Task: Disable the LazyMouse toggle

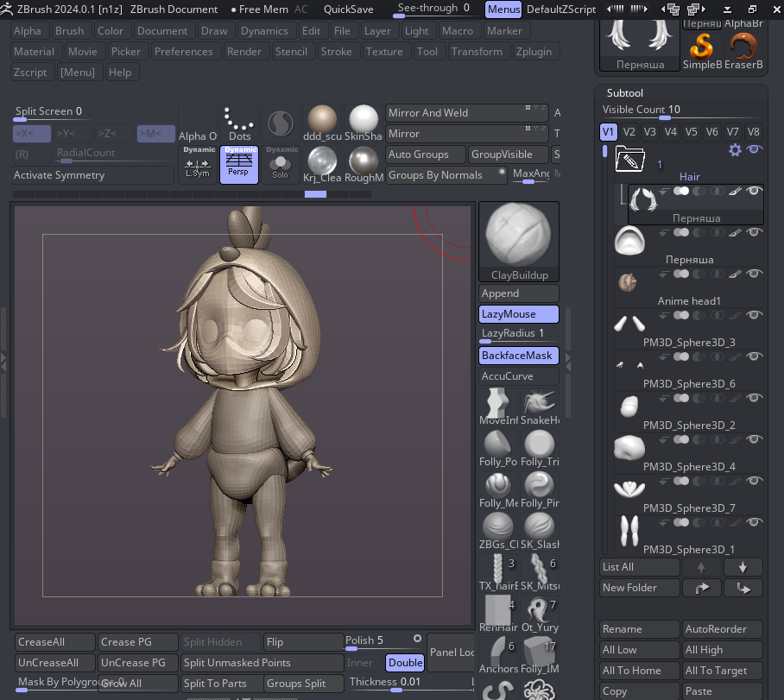Action: pyautogui.click(x=519, y=314)
